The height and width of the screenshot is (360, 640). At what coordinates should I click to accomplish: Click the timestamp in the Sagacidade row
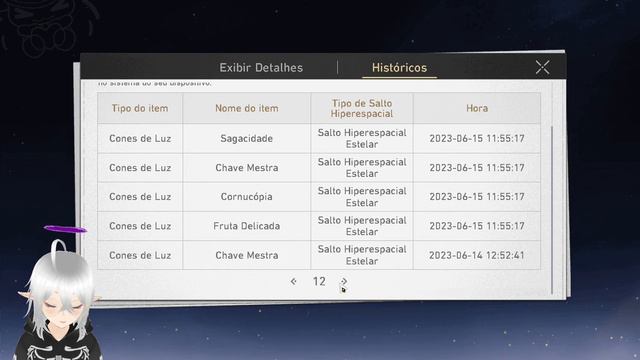pyautogui.click(x=477, y=139)
